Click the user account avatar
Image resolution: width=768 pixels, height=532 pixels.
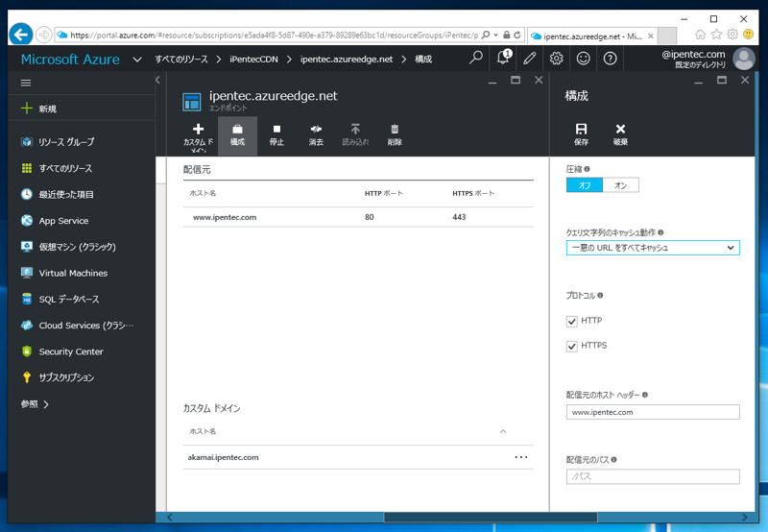pos(744,59)
